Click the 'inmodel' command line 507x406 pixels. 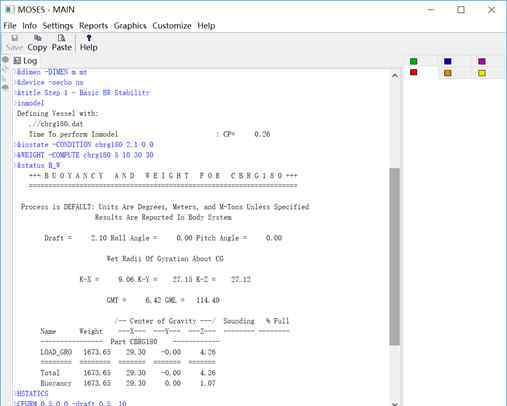tap(30, 103)
